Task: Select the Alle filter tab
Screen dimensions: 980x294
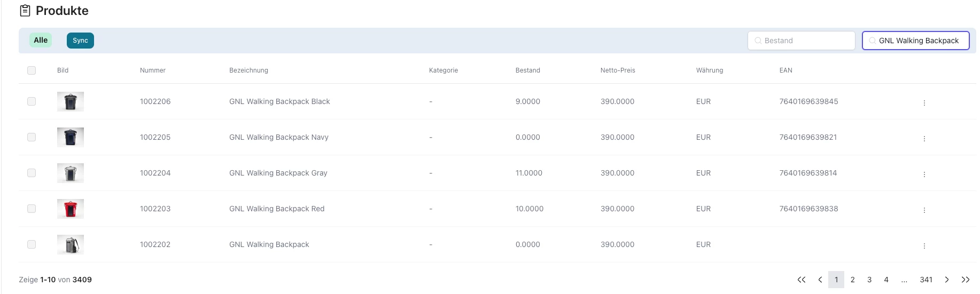Action: [41, 40]
